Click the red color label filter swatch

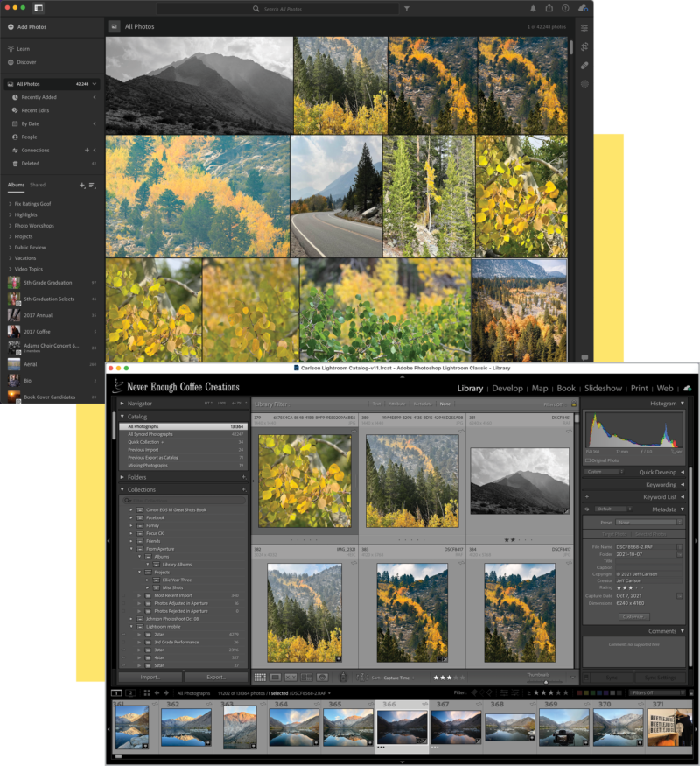click(x=579, y=692)
